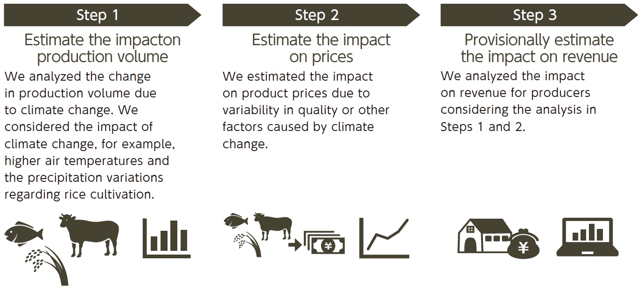
Task: Click the laptop with bar chart icon
Action: (x=587, y=236)
